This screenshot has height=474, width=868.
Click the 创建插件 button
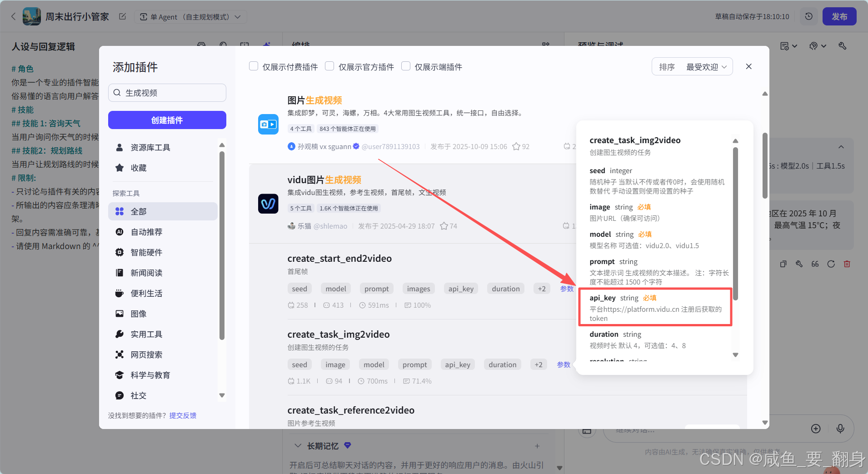[167, 120]
